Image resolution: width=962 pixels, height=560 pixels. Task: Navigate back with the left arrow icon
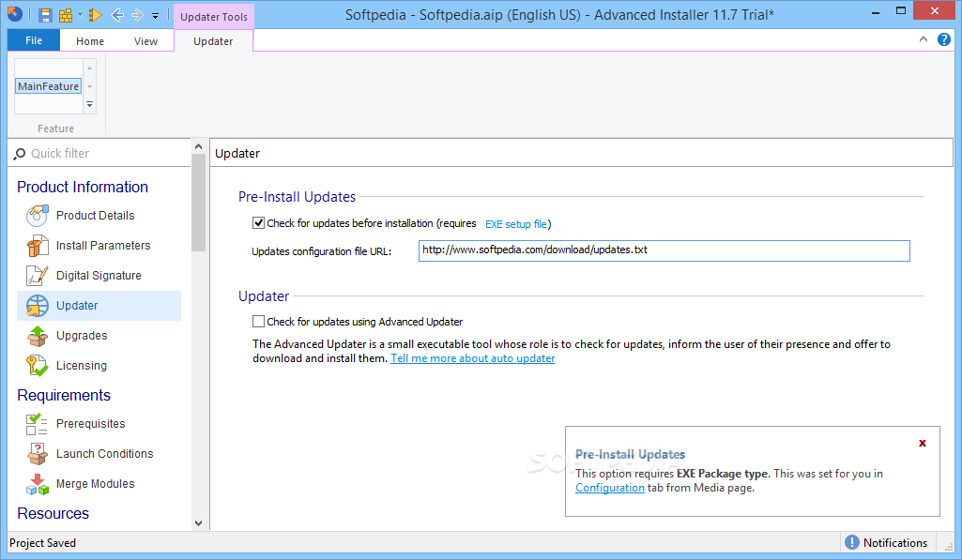[117, 15]
